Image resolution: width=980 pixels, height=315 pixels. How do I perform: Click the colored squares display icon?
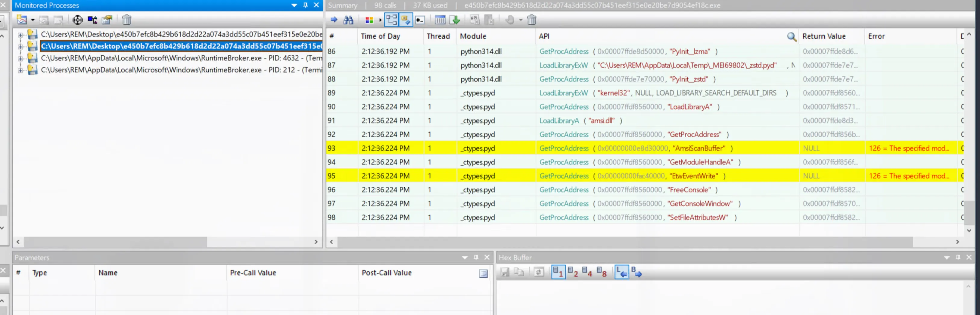click(x=369, y=20)
